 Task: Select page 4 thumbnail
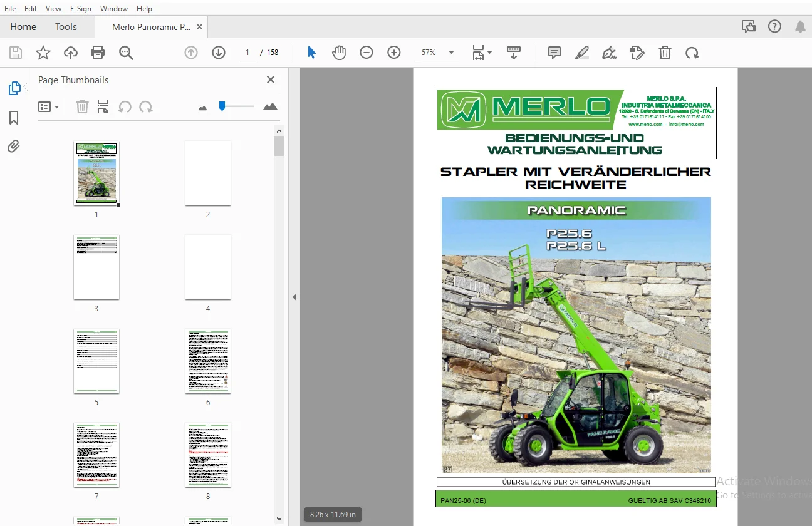pyautogui.click(x=208, y=267)
